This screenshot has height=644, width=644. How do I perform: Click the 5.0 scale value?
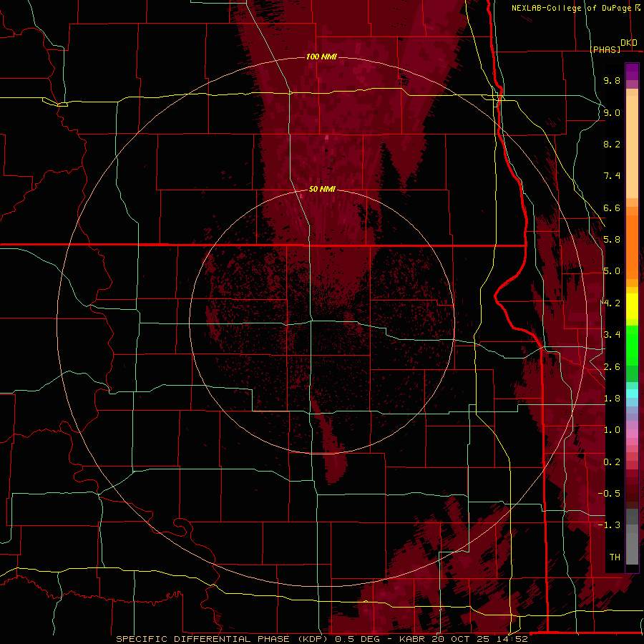pos(612,271)
